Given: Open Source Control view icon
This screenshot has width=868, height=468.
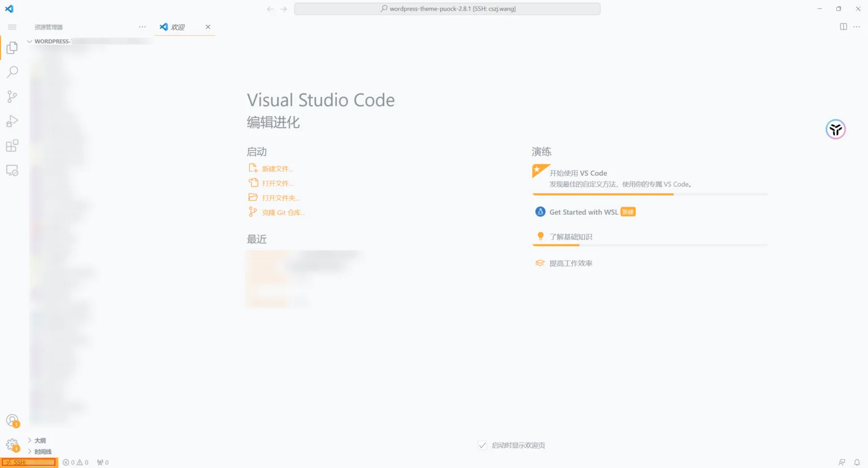Looking at the screenshot, I should (12, 97).
